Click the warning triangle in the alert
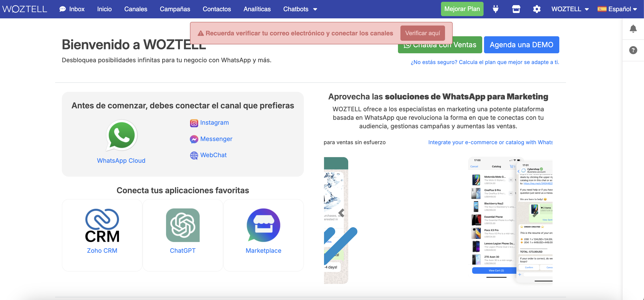 point(201,33)
